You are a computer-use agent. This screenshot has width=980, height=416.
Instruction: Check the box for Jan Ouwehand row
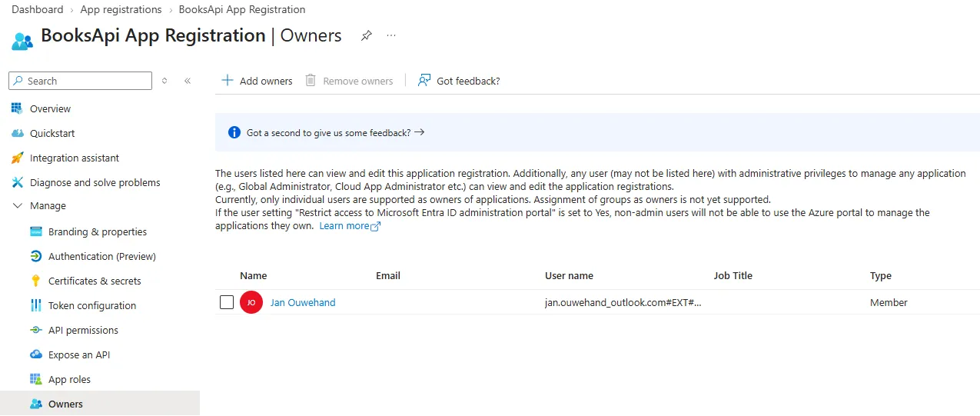click(227, 302)
